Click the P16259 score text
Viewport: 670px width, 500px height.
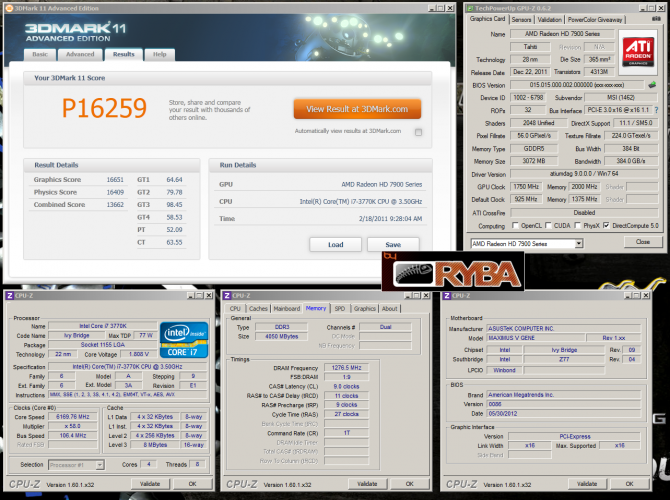[104, 108]
